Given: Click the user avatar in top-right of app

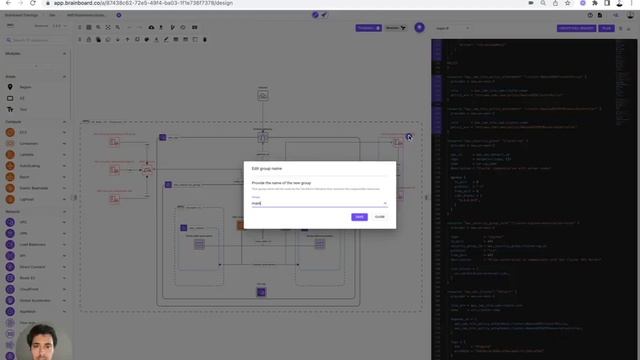Looking at the screenshot, I should 630,15.
